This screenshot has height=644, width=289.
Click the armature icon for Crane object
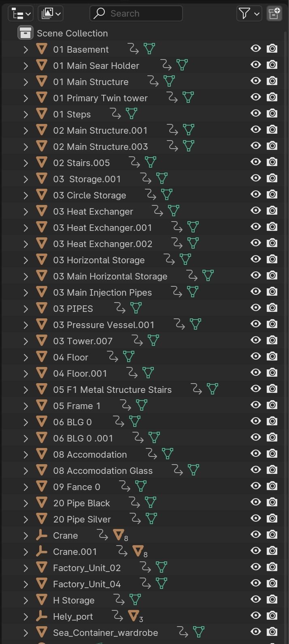click(x=42, y=535)
